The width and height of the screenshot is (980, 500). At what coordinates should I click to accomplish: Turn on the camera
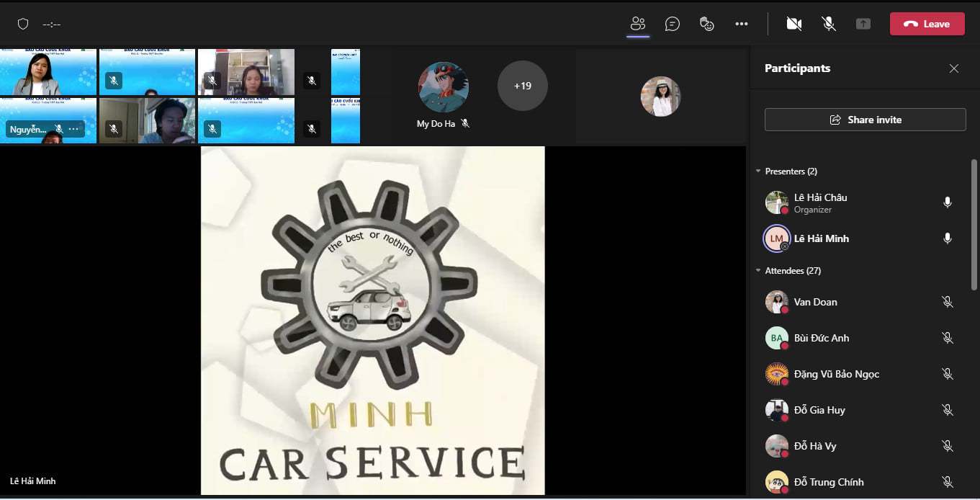point(794,24)
